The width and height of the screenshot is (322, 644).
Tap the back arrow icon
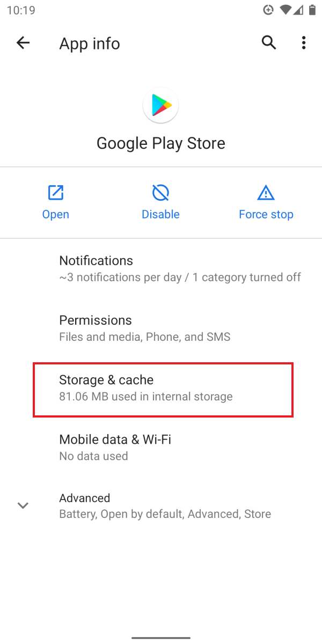coord(23,43)
